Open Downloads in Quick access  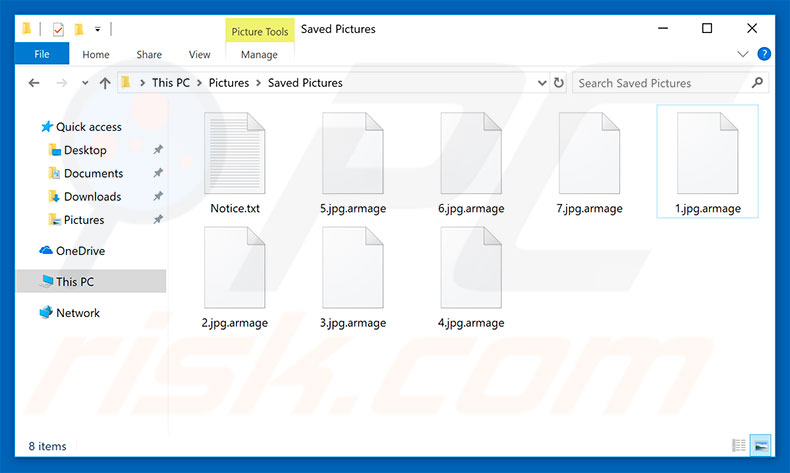click(x=92, y=196)
